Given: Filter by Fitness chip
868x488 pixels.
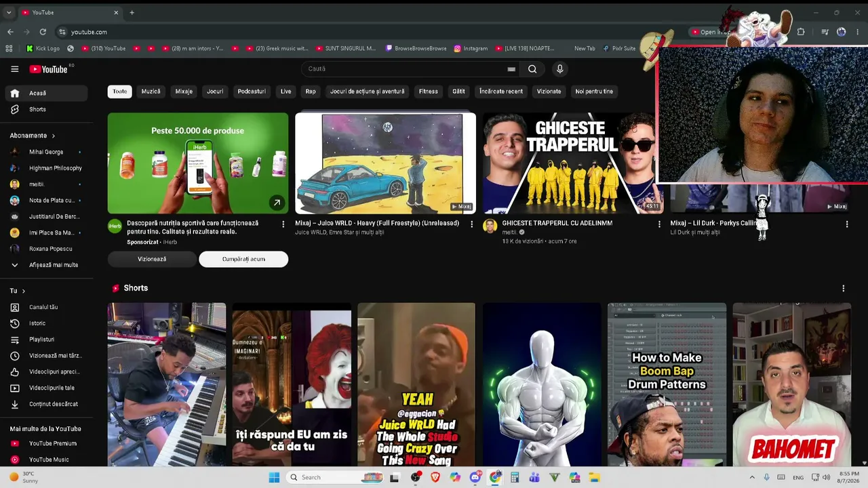Looking at the screenshot, I should pyautogui.click(x=428, y=91).
